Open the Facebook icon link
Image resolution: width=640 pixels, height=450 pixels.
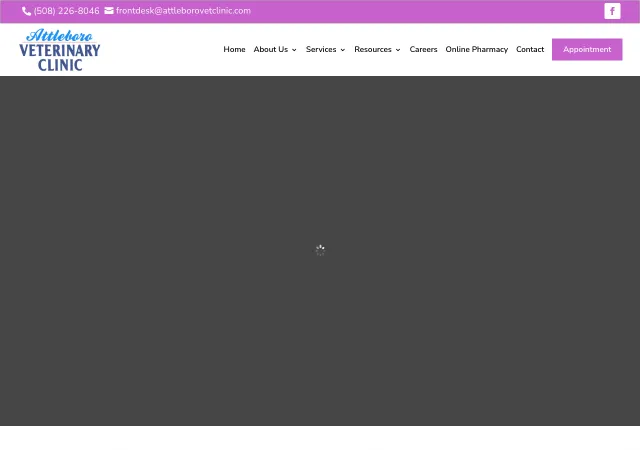point(612,11)
